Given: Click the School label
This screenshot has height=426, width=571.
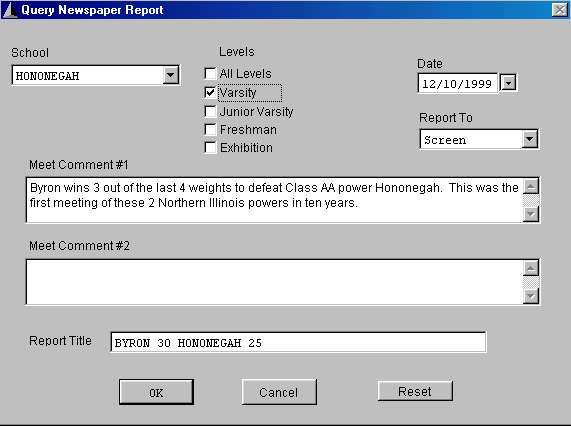Looking at the screenshot, I should pyautogui.click(x=30, y=52).
